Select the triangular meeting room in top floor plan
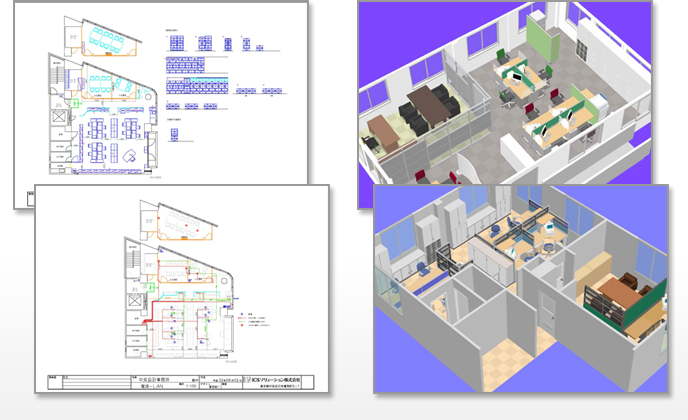Screen dimensions: 688x420 (108, 40)
